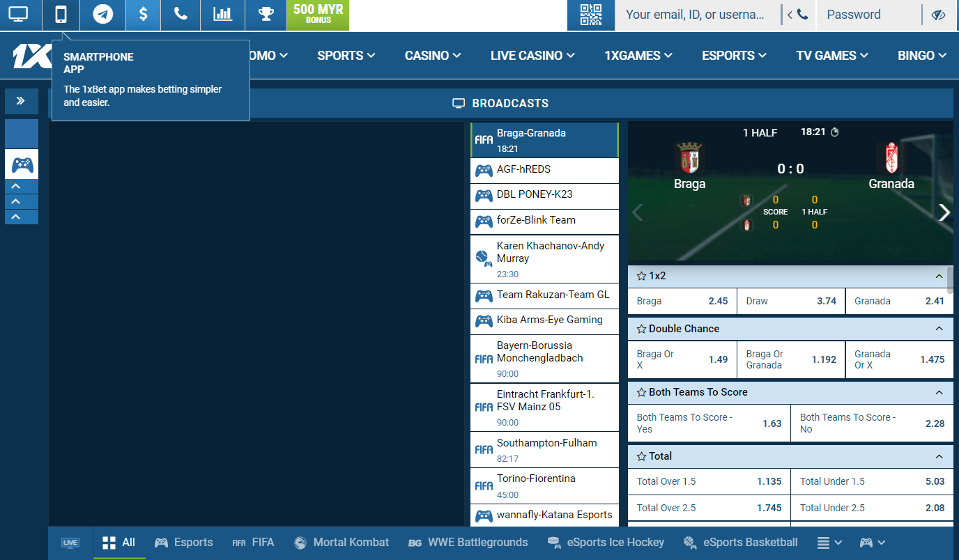Select forZe-Blink Team broadcast
The height and width of the screenshot is (560, 959).
pos(544,221)
